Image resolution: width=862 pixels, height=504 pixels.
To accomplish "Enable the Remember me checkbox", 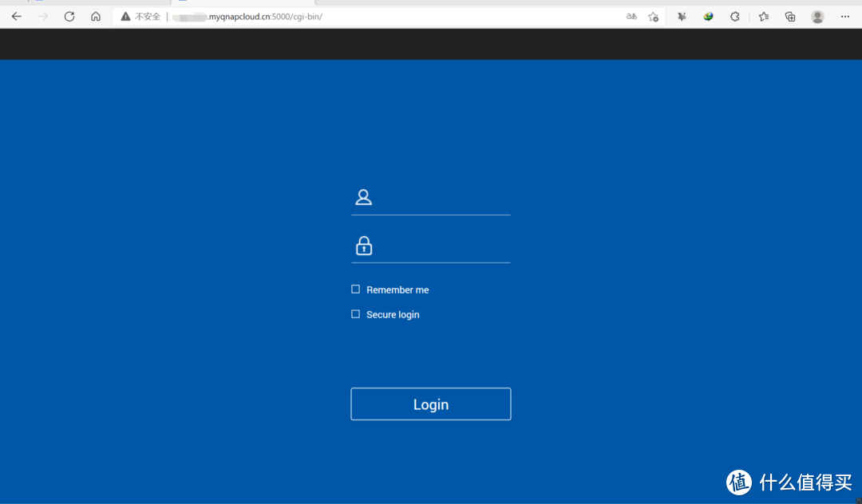I will [356, 289].
